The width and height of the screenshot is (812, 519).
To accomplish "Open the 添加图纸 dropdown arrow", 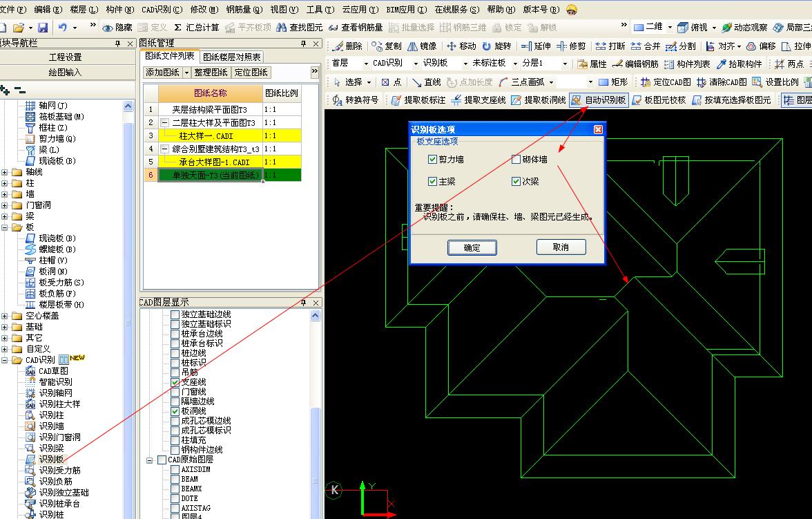I will (187, 73).
